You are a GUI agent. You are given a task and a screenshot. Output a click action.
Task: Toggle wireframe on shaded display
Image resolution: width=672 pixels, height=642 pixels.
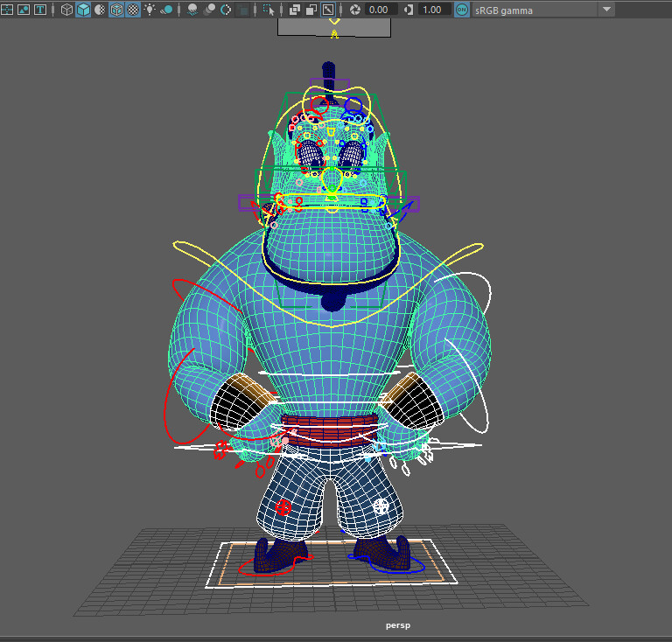pyautogui.click(x=116, y=10)
